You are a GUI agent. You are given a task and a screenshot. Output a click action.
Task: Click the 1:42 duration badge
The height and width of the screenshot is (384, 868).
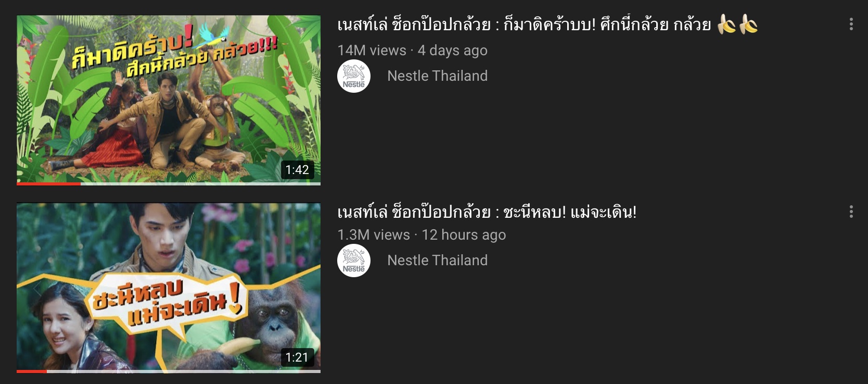coord(297,170)
